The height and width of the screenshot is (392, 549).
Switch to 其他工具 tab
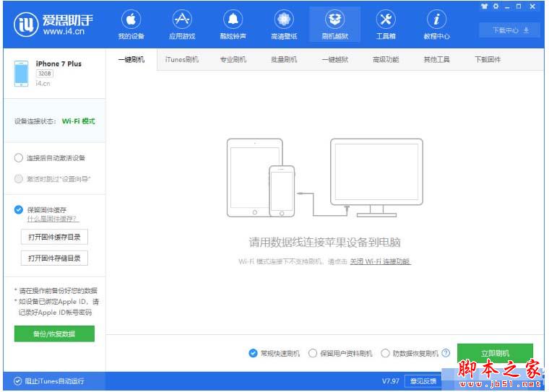[x=436, y=59]
